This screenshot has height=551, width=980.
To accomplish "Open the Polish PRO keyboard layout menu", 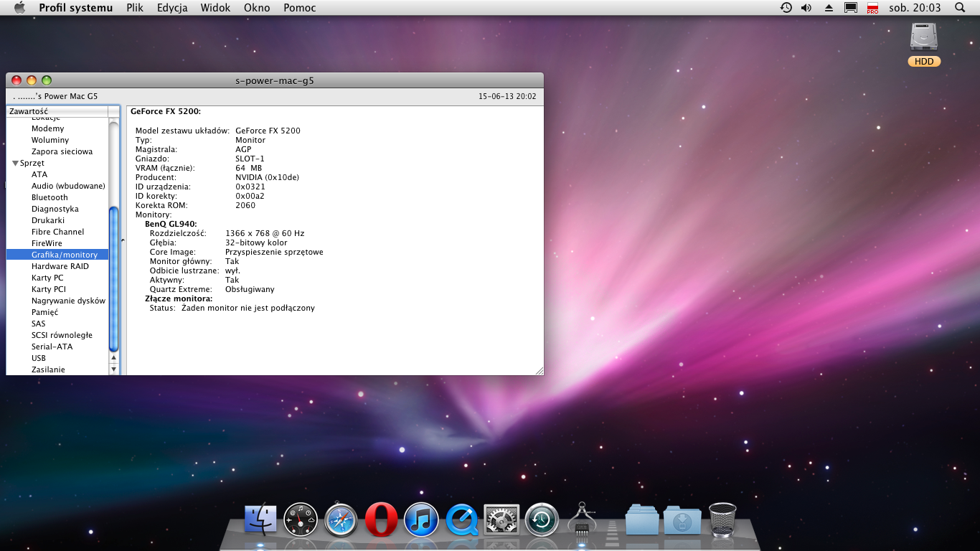I will (872, 7).
